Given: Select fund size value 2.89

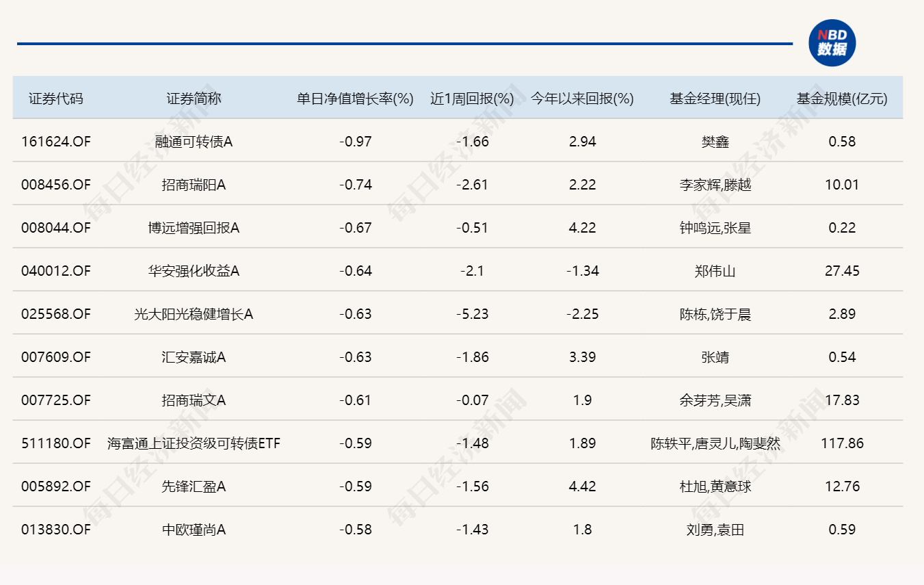Looking at the screenshot, I should click(842, 314).
